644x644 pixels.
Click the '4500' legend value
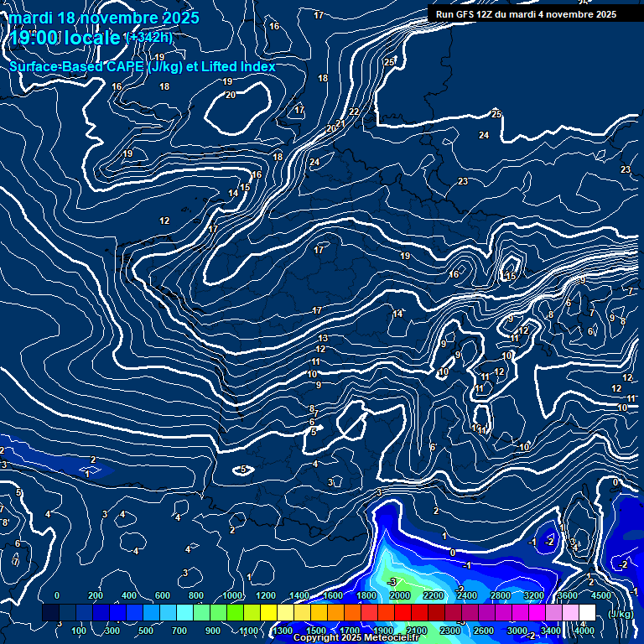[x=601, y=595]
